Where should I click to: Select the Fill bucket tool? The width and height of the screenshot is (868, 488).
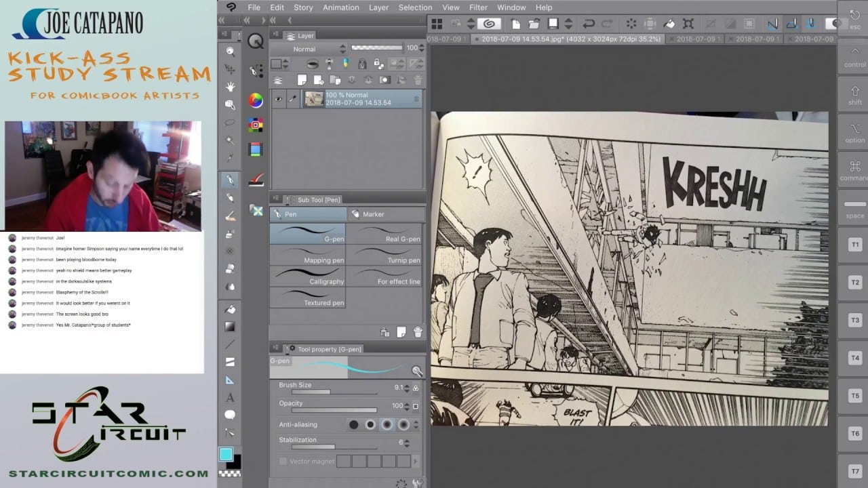tap(231, 309)
